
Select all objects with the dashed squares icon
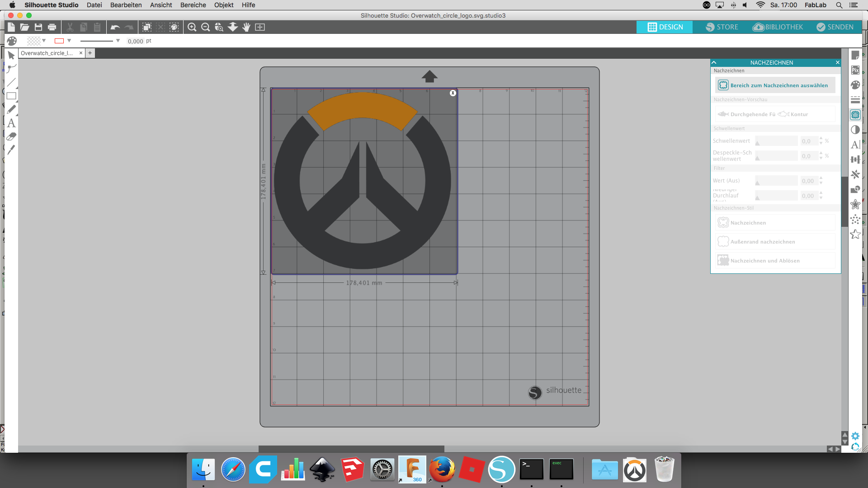coord(147,27)
